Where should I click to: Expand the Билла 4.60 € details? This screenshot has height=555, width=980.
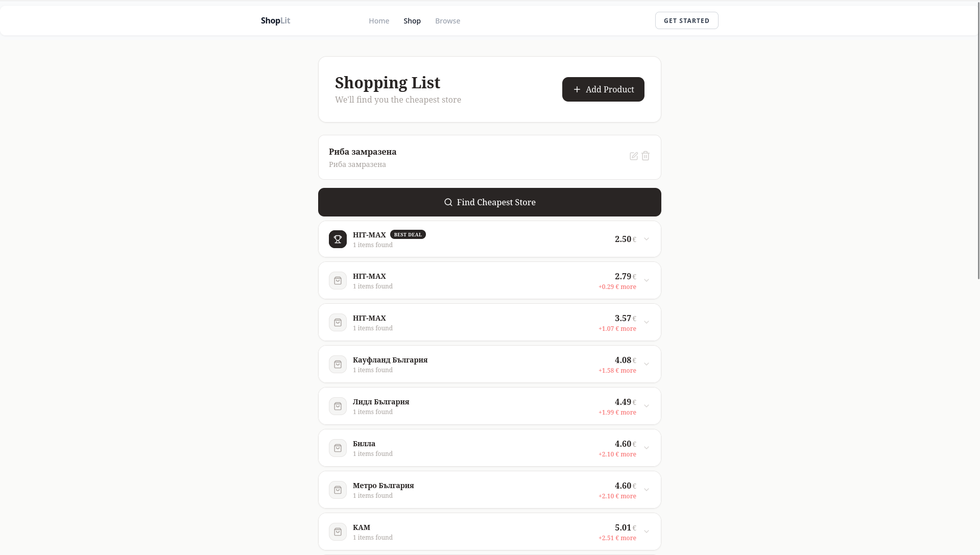(x=647, y=448)
